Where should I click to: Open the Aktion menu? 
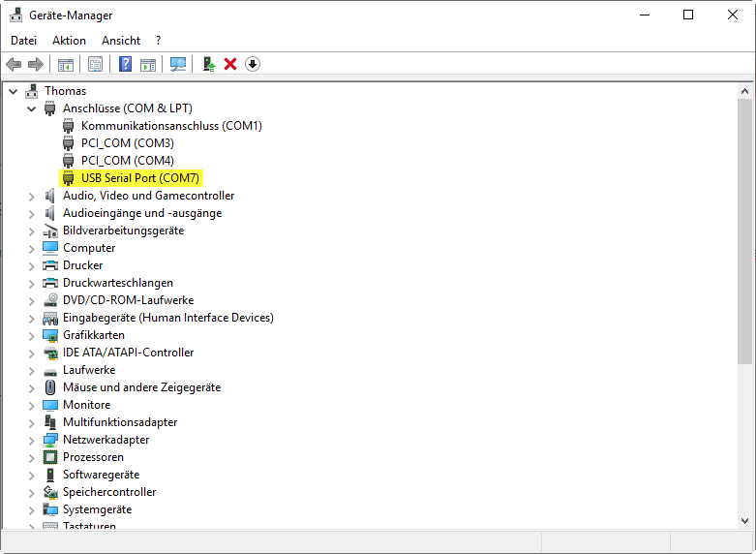(69, 41)
